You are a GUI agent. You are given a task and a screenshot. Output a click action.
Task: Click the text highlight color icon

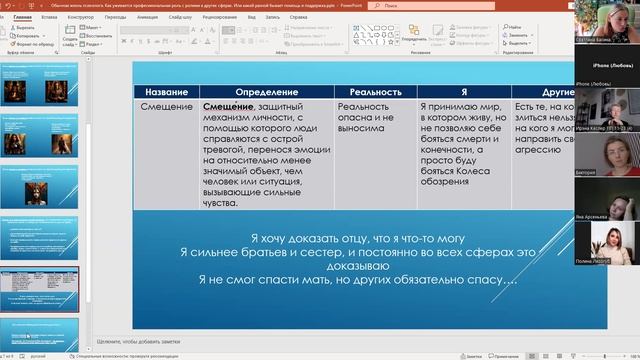point(195,41)
